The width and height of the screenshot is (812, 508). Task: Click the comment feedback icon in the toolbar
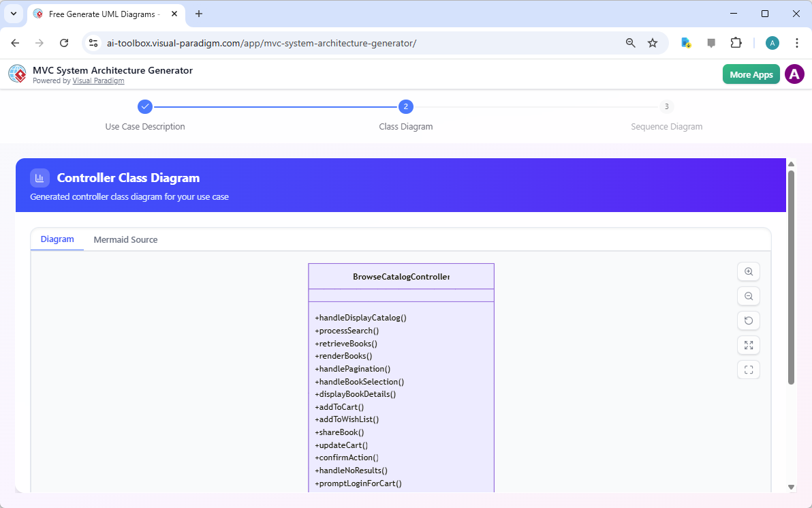point(710,42)
